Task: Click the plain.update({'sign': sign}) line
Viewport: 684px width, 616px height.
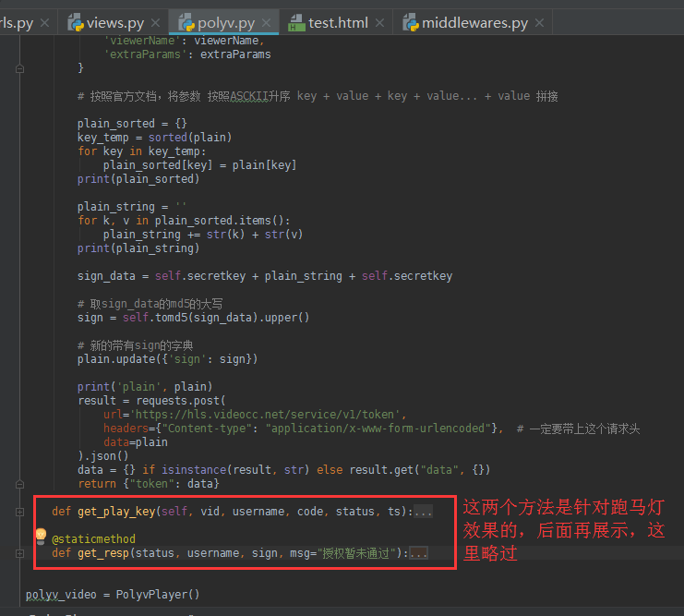Action: [167, 359]
